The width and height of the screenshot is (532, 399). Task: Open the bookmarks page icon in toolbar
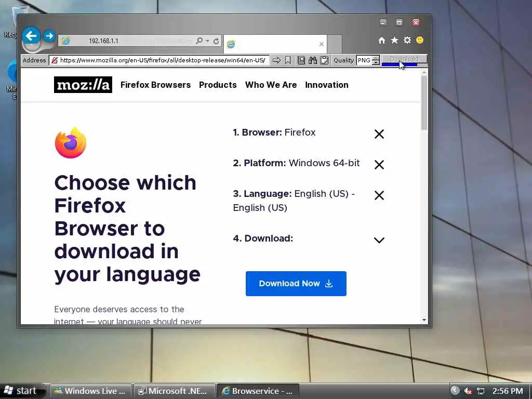point(301,60)
